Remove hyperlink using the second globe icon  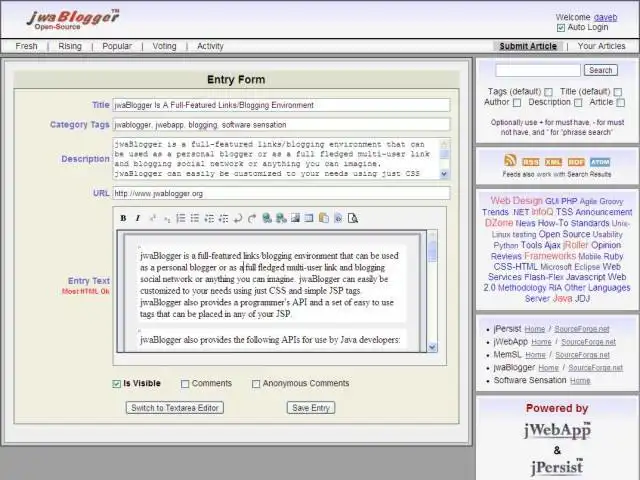point(281,218)
